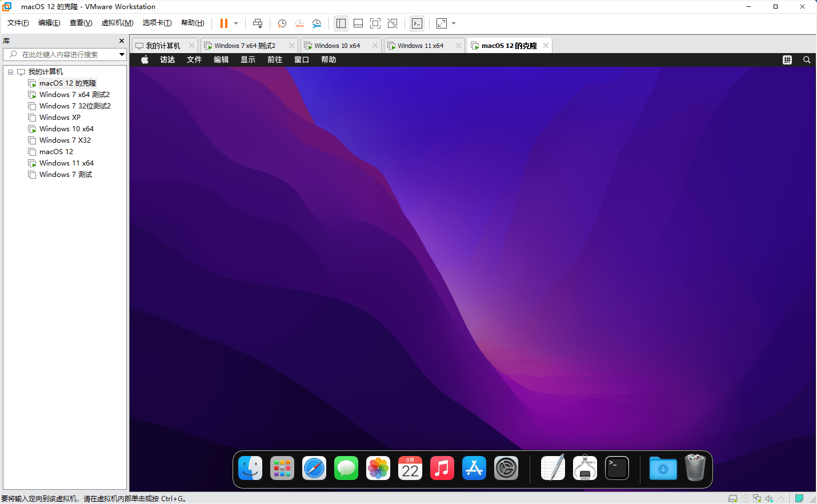Collapse the 我的计算机 tree node

(10, 72)
